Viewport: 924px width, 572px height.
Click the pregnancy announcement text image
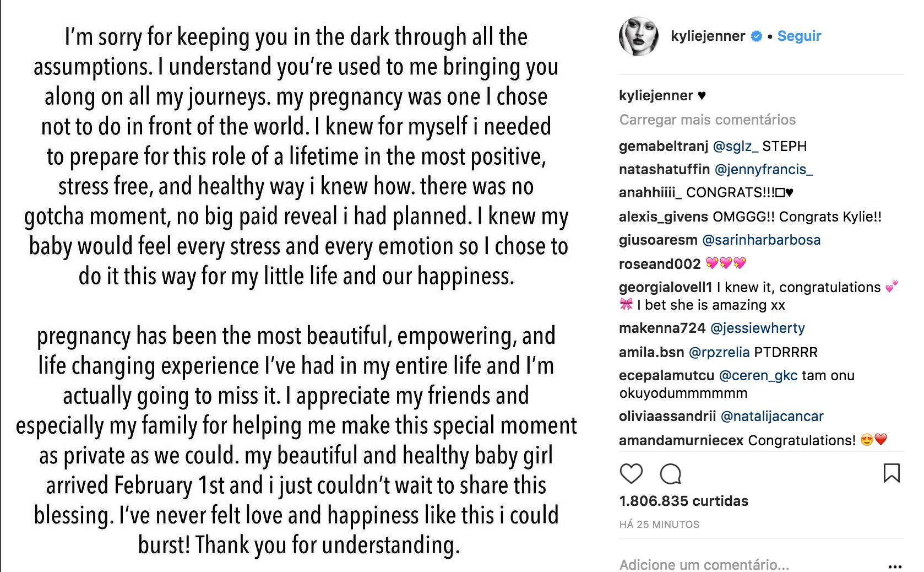tap(296, 287)
